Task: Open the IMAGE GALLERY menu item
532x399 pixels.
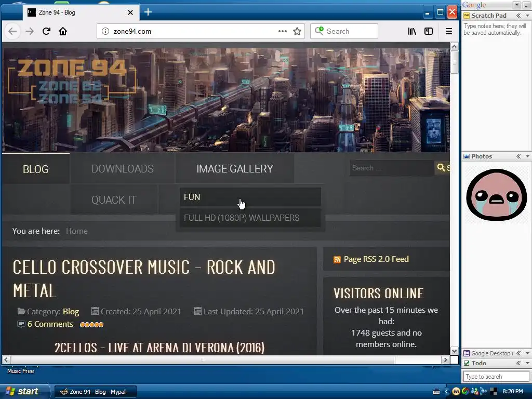Action: click(235, 169)
